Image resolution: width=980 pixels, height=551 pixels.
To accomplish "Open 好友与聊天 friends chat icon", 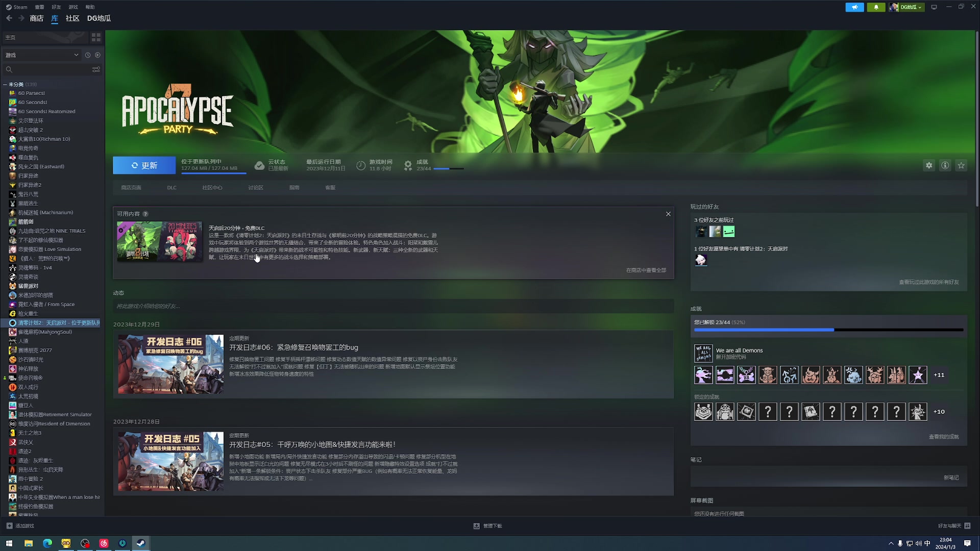I will (x=968, y=526).
